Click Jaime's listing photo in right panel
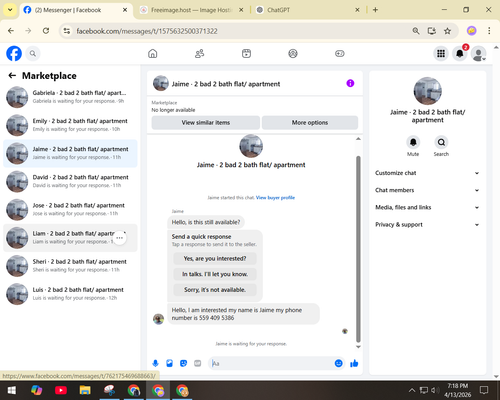Viewport: 500px width, 400px height. click(428, 91)
